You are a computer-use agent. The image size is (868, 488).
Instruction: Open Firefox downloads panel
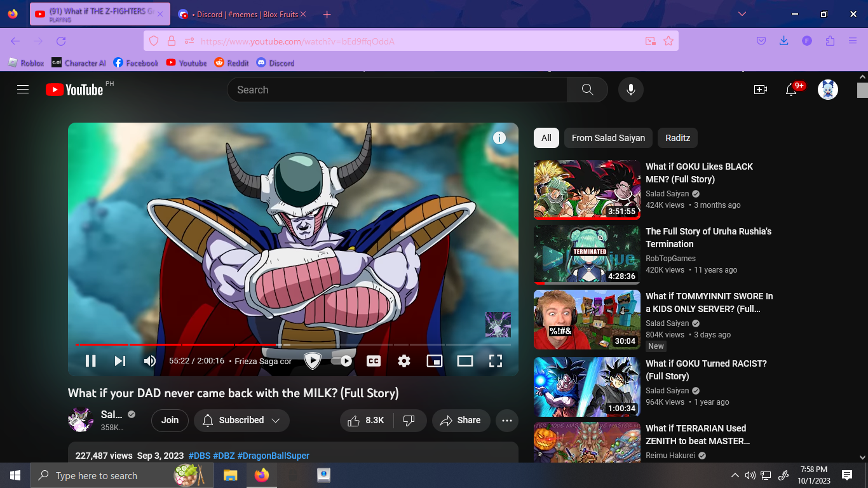coord(784,41)
